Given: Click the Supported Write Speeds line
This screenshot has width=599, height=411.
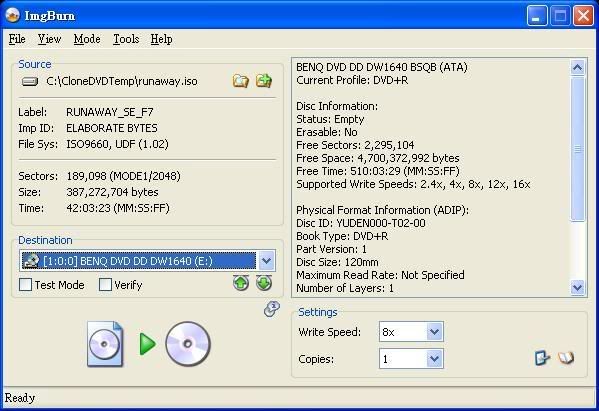Looking at the screenshot, I should point(413,184).
